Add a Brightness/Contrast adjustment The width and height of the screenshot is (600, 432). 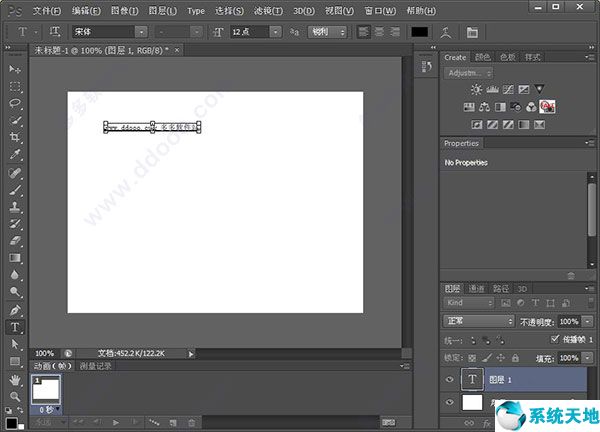pyautogui.click(x=475, y=89)
